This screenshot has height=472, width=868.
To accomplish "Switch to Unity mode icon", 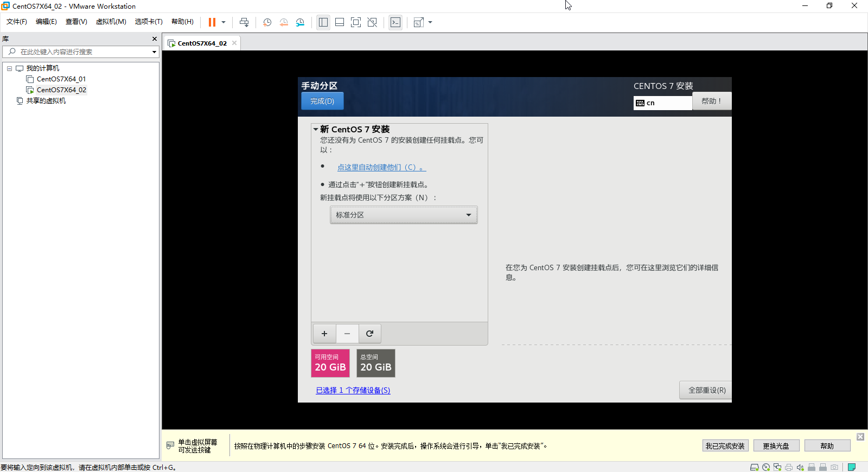I will click(372, 22).
